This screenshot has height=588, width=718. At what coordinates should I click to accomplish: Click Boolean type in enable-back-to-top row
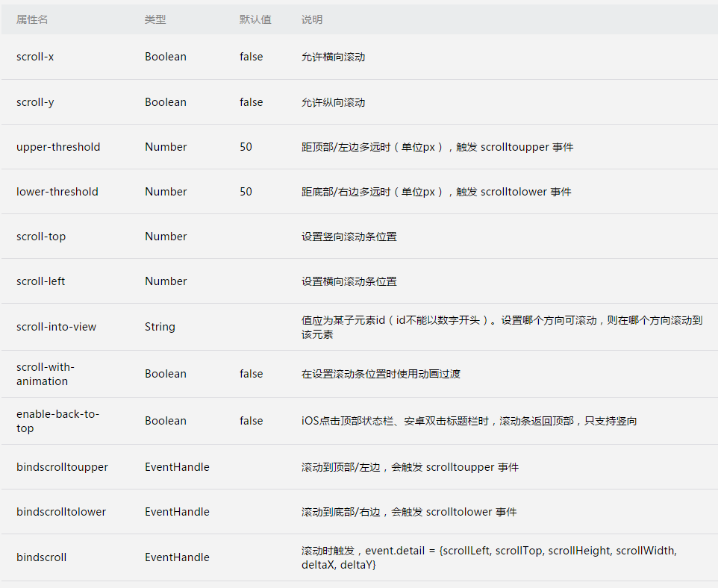(x=166, y=421)
